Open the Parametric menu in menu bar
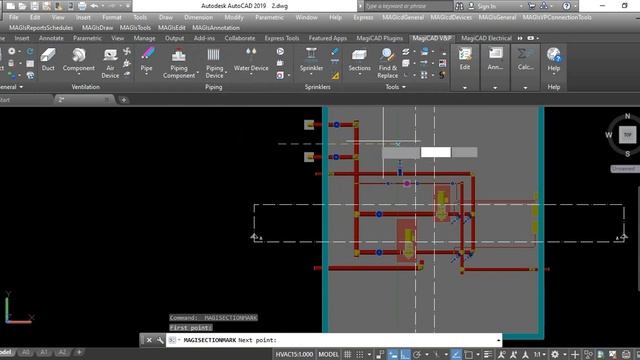The image size is (640, 360). click(269, 17)
